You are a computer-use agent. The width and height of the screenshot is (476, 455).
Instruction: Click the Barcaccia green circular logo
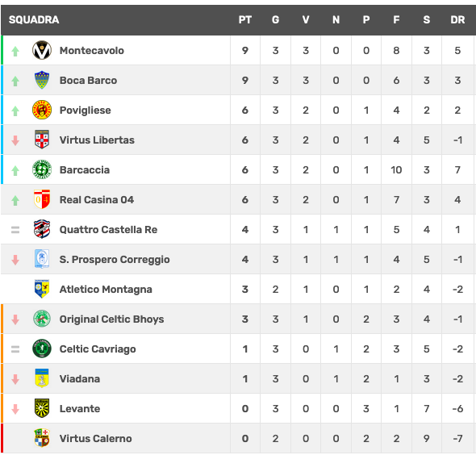point(42,169)
